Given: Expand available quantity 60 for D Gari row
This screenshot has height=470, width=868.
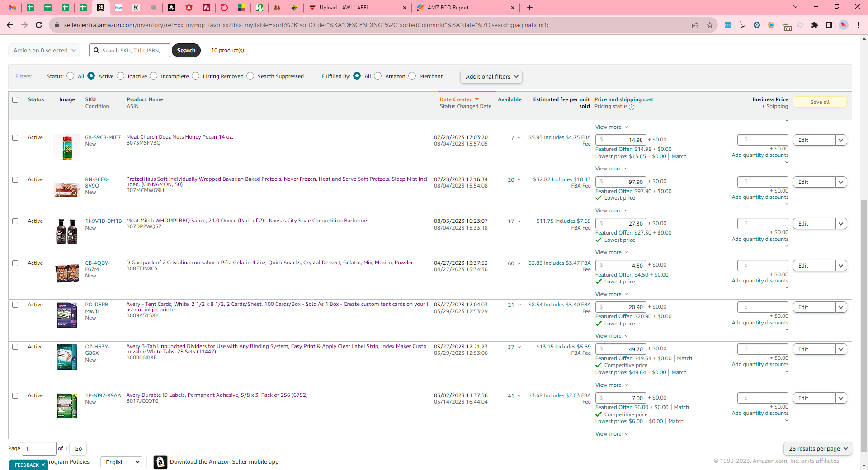Looking at the screenshot, I should (x=514, y=263).
